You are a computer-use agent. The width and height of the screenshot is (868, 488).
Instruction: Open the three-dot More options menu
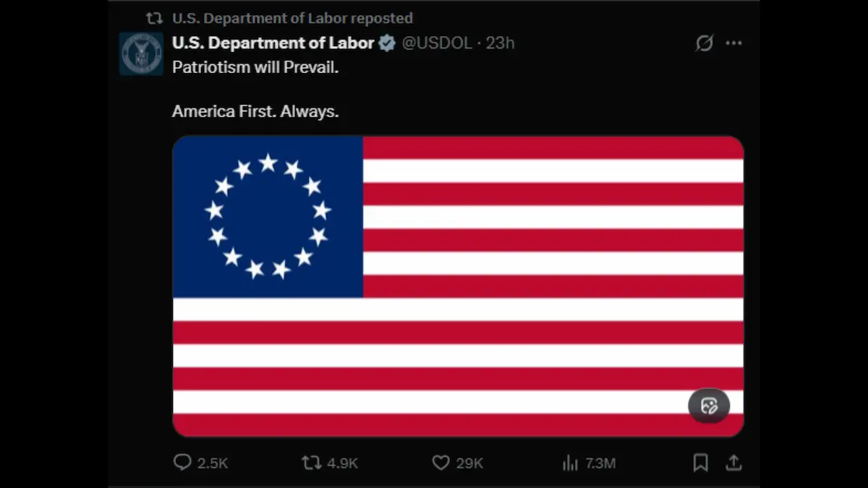733,43
